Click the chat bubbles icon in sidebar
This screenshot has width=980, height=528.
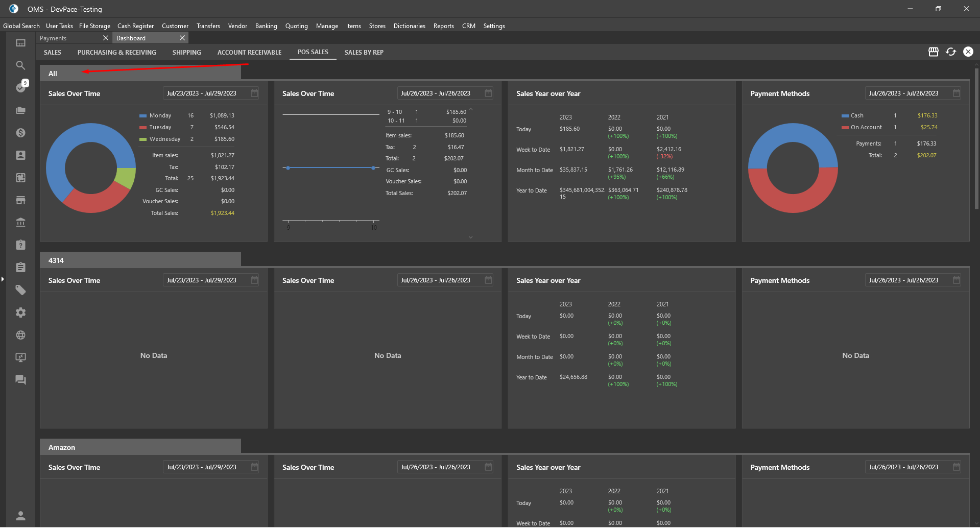(x=20, y=380)
